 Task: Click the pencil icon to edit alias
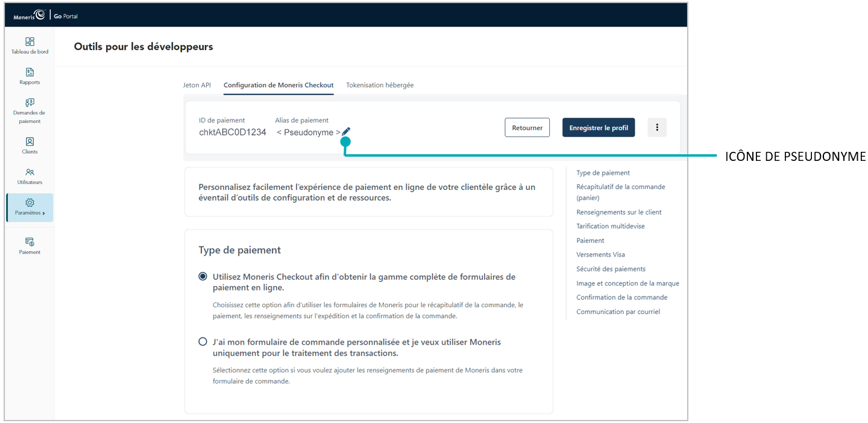[x=346, y=132]
